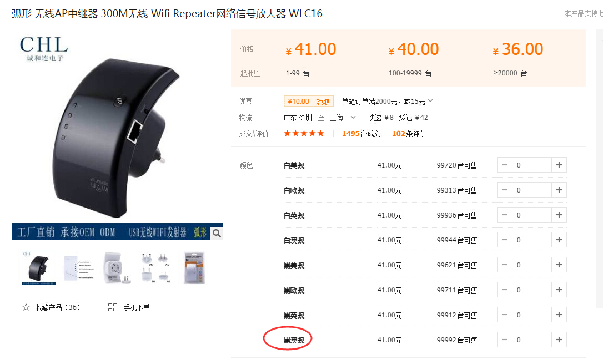Click the star icon to favorite product
The height and width of the screenshot is (364, 603).
(26, 307)
